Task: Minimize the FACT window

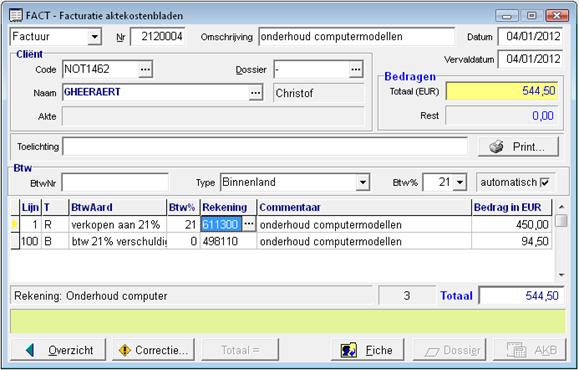Action: pos(507,16)
